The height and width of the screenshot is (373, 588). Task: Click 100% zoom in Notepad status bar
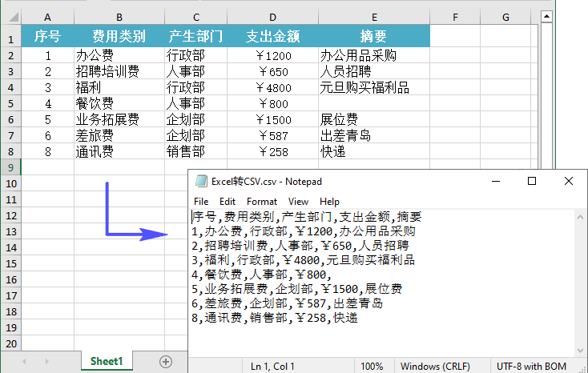click(372, 367)
